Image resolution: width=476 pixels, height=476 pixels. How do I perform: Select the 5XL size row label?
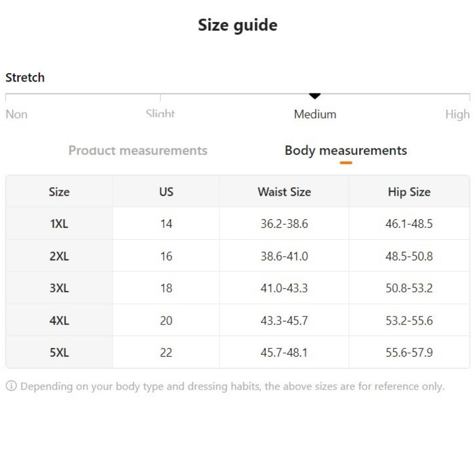59,353
